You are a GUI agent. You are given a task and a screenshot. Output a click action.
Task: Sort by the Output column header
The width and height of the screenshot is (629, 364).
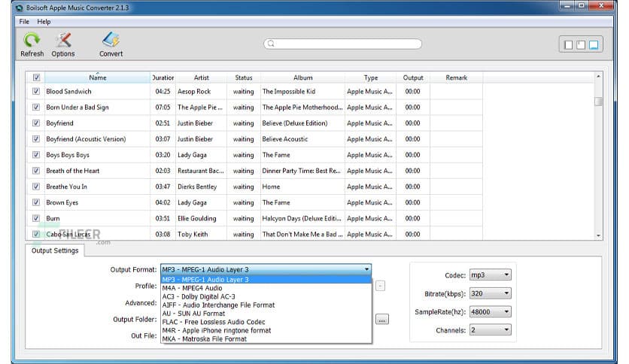click(413, 77)
